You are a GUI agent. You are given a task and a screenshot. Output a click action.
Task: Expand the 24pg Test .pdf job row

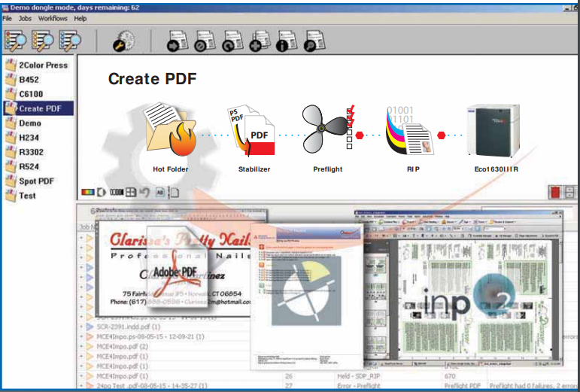pyautogui.click(x=81, y=386)
